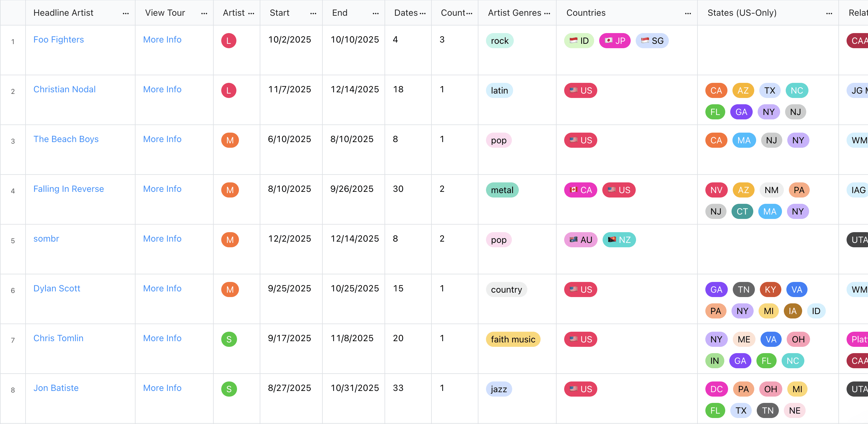Open More Info for Christian Nodal
868x424 pixels.
(x=162, y=89)
